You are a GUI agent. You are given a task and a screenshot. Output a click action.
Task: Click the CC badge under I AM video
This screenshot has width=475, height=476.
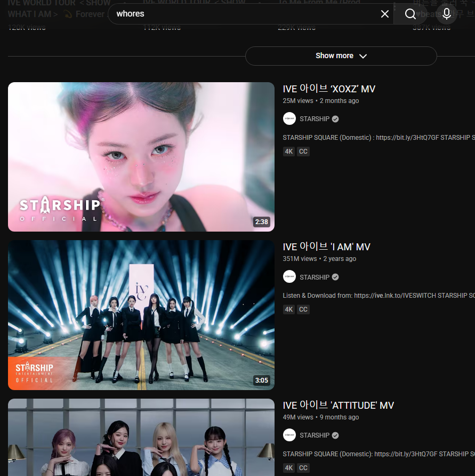303,310
